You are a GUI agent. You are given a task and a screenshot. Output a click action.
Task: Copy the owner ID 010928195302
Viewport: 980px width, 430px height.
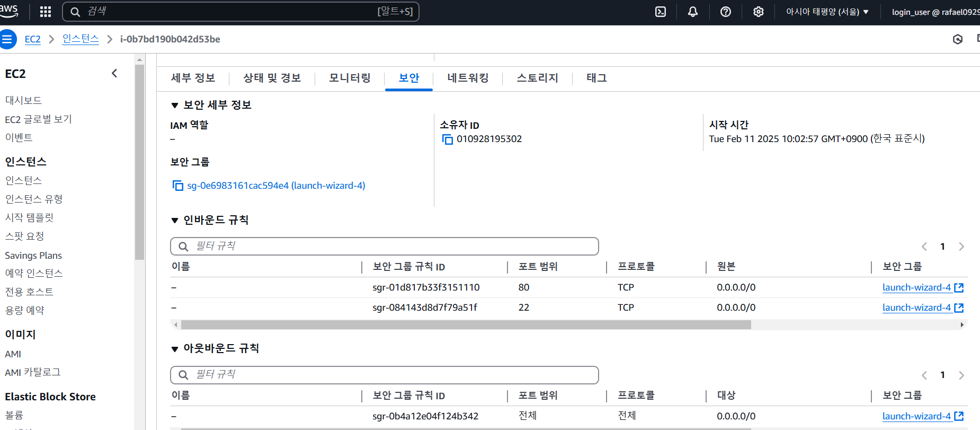pyautogui.click(x=448, y=139)
